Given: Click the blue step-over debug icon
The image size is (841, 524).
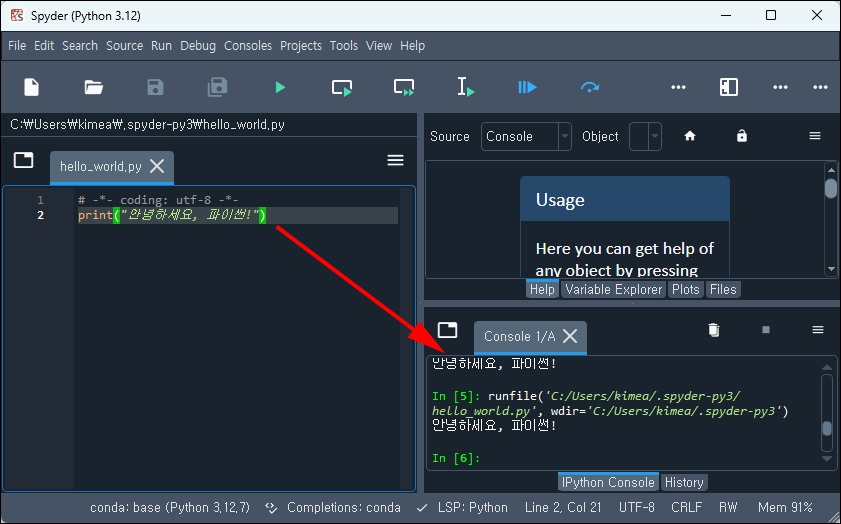Looking at the screenshot, I should pyautogui.click(x=589, y=87).
